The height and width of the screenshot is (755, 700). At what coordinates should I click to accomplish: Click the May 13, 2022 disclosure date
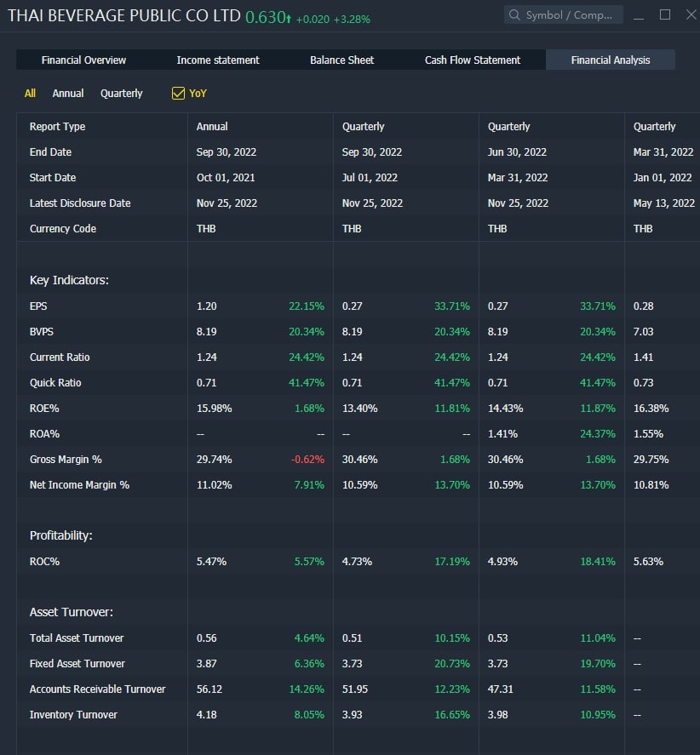click(663, 203)
